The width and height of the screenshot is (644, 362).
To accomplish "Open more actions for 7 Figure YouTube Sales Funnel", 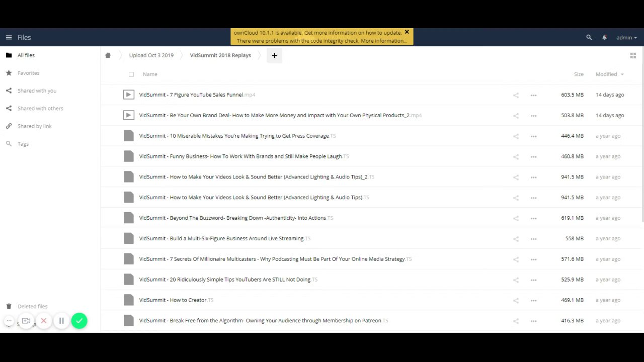I will tap(533, 95).
